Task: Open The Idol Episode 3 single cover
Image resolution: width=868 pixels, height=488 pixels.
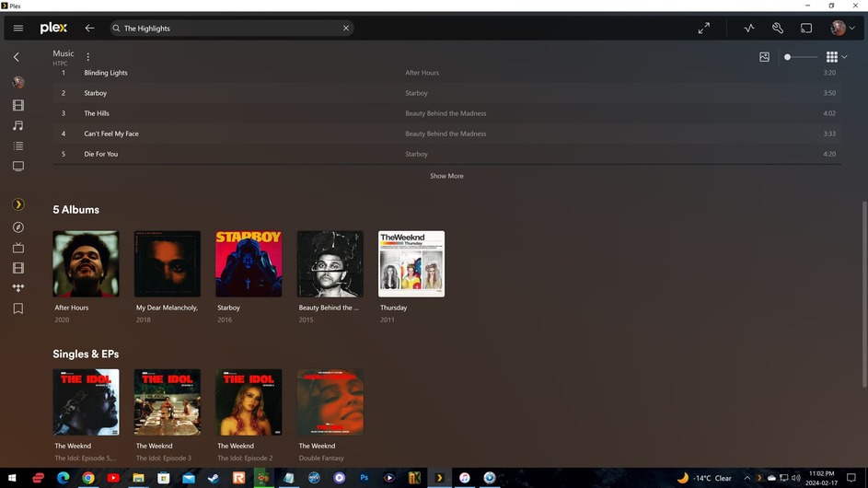Action: 168,402
